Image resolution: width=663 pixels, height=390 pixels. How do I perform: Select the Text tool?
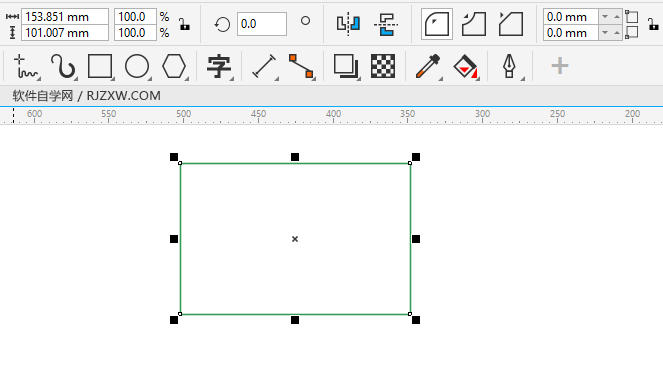click(219, 66)
